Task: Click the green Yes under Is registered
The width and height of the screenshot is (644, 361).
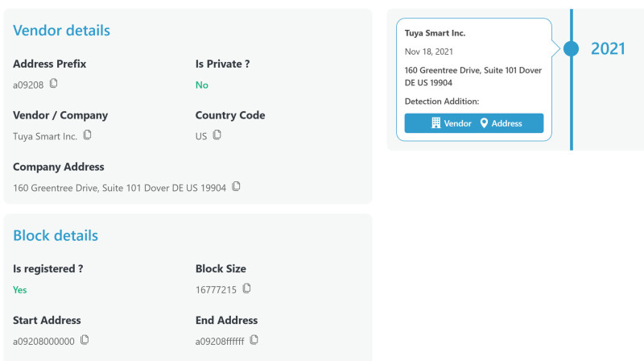Action: pos(20,289)
